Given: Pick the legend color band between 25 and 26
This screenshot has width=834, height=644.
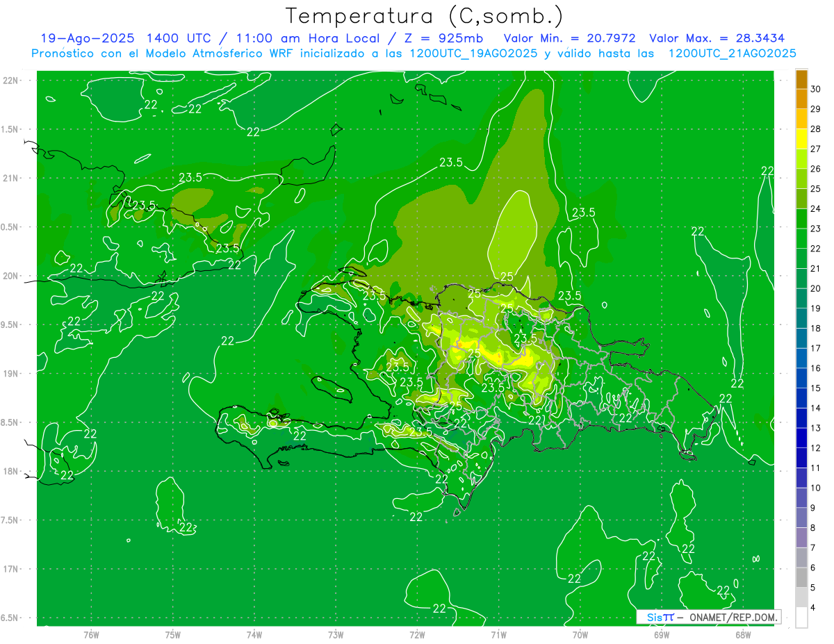Looking at the screenshot, I should click(x=801, y=179).
